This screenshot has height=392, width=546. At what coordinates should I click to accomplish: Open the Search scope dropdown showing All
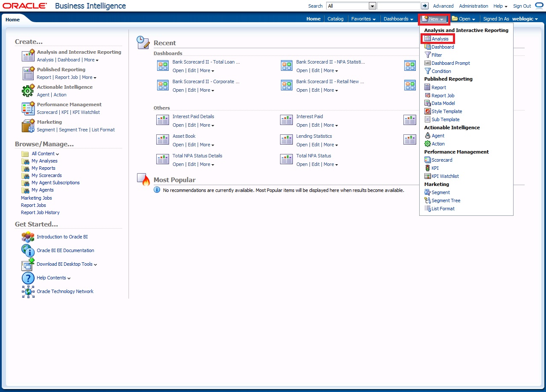pos(351,6)
